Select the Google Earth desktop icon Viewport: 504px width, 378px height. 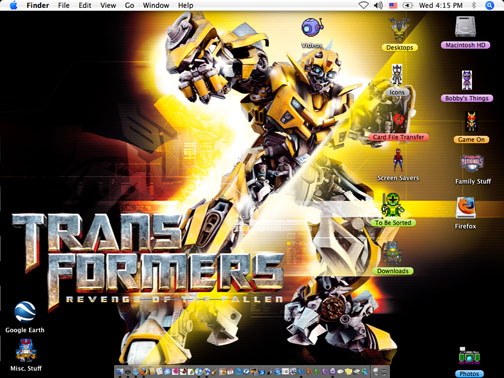click(25, 311)
